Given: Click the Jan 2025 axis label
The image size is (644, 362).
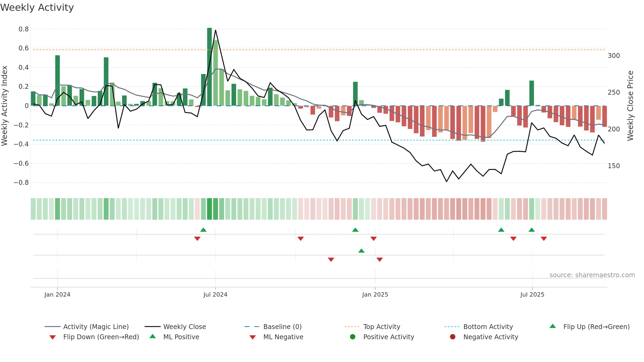Looking at the screenshot, I should pyautogui.click(x=375, y=294).
